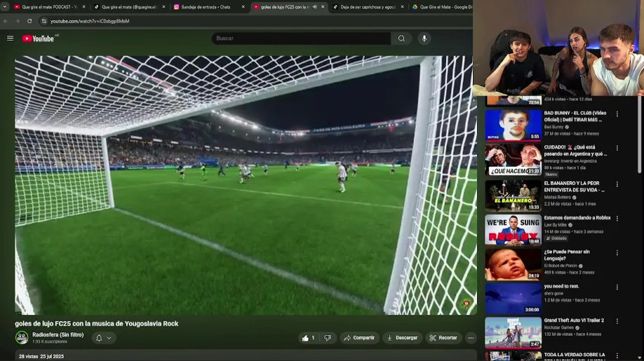Close the goles de lujo FC25 tab

(x=323, y=7)
